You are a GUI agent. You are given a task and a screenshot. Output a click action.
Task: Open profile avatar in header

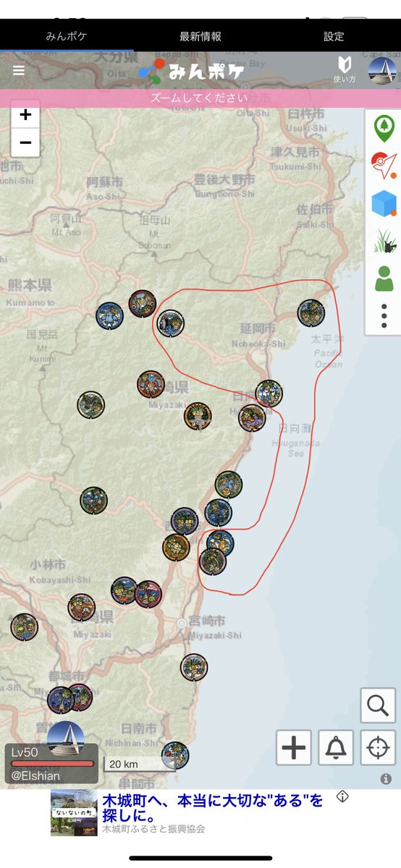(x=381, y=70)
